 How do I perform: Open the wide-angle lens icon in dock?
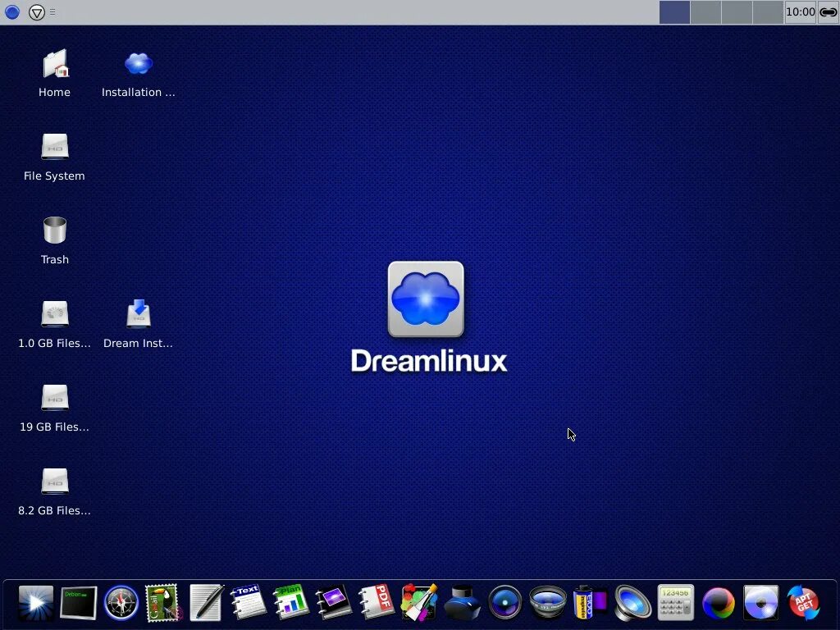tap(547, 603)
